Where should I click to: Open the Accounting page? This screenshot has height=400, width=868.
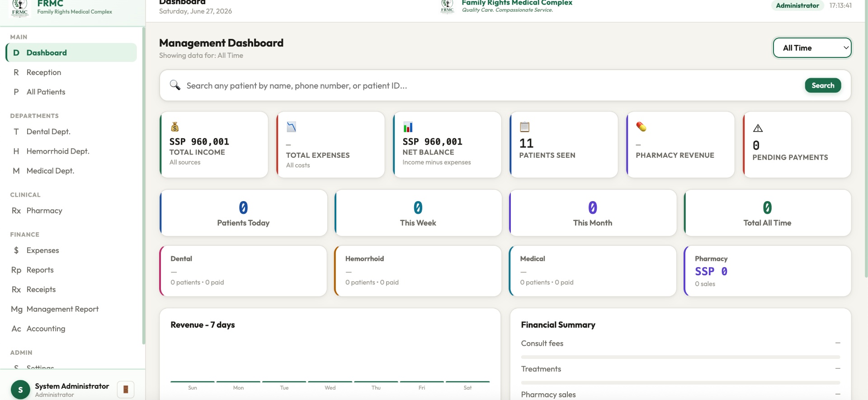pos(71,329)
